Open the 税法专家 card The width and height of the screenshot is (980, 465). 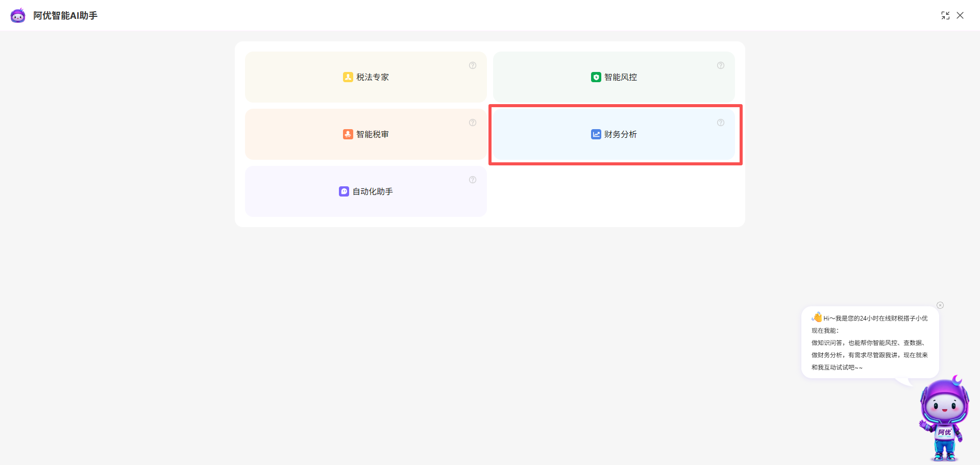point(365,77)
